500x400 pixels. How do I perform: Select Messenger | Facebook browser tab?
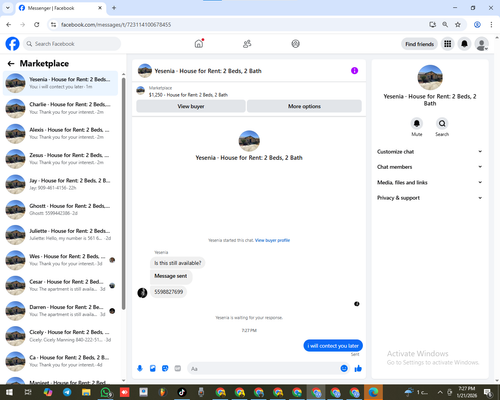pos(61,8)
